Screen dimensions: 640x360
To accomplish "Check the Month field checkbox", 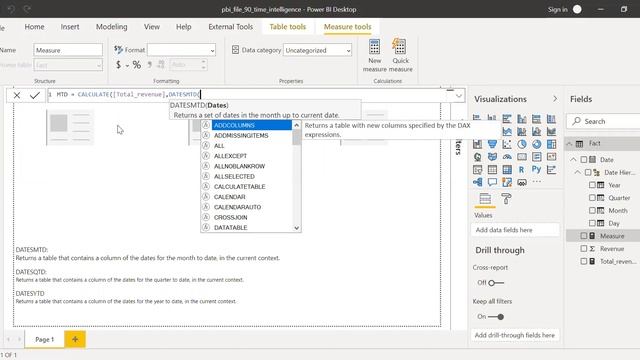I will coord(592,210).
